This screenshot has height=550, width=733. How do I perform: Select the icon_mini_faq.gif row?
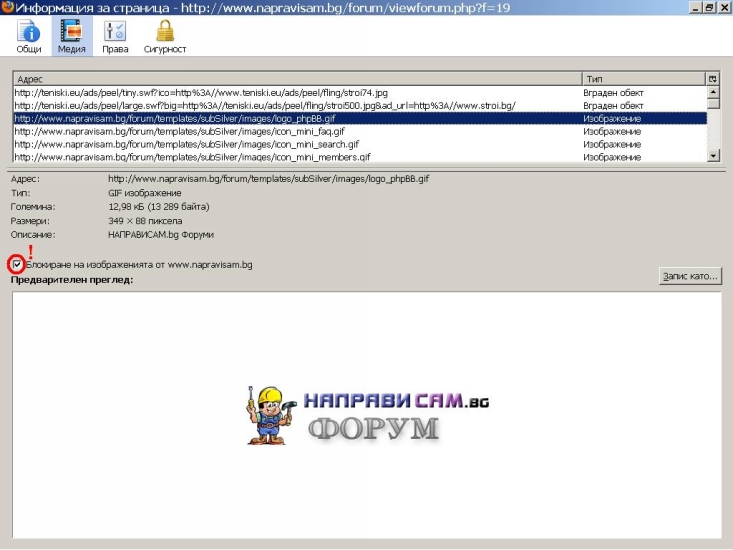(x=360, y=131)
